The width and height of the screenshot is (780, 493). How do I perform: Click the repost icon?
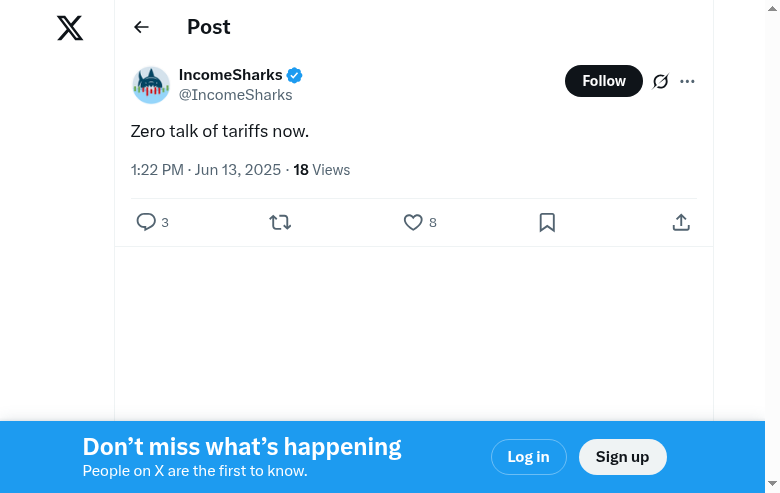(x=280, y=222)
